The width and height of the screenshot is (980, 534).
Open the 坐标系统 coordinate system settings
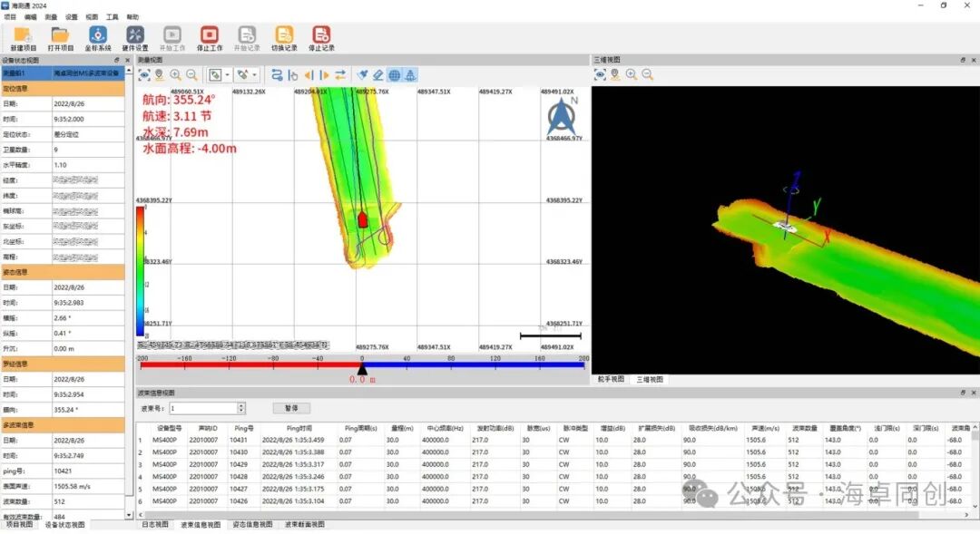[x=98, y=37]
